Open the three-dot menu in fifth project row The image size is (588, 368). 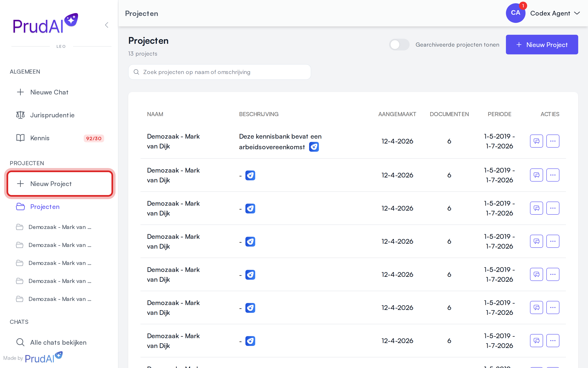tap(553, 274)
